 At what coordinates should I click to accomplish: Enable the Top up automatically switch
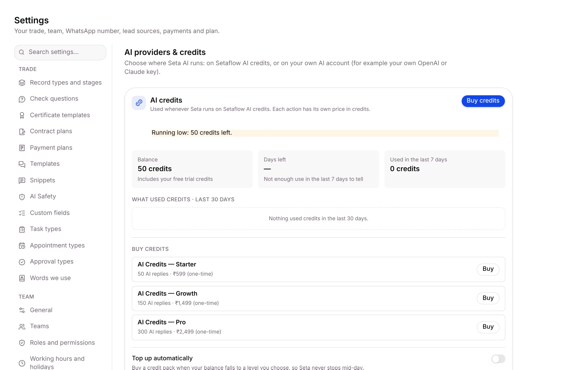pyautogui.click(x=498, y=359)
